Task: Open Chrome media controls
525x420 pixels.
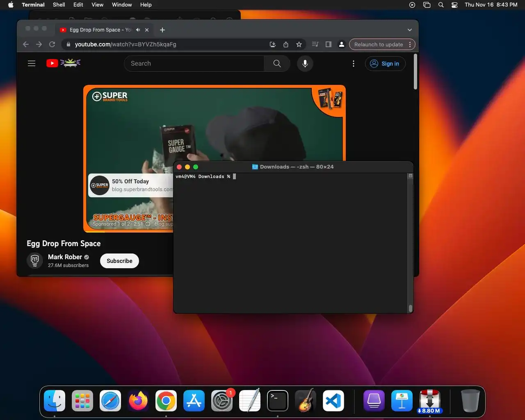Action: tap(315, 44)
